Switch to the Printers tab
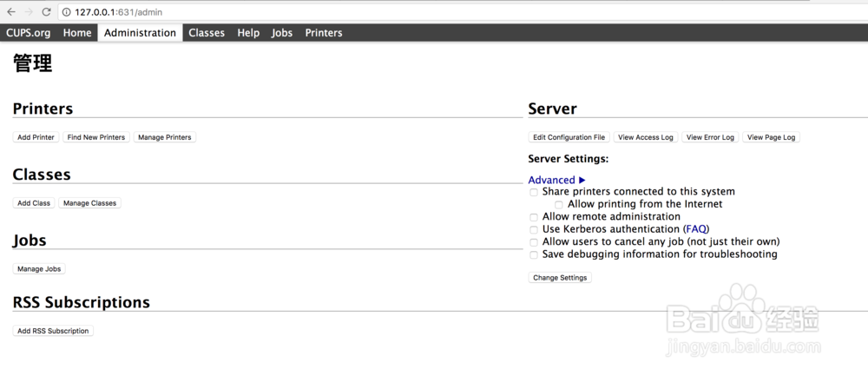Image resolution: width=868 pixels, height=376 pixels. (x=324, y=33)
